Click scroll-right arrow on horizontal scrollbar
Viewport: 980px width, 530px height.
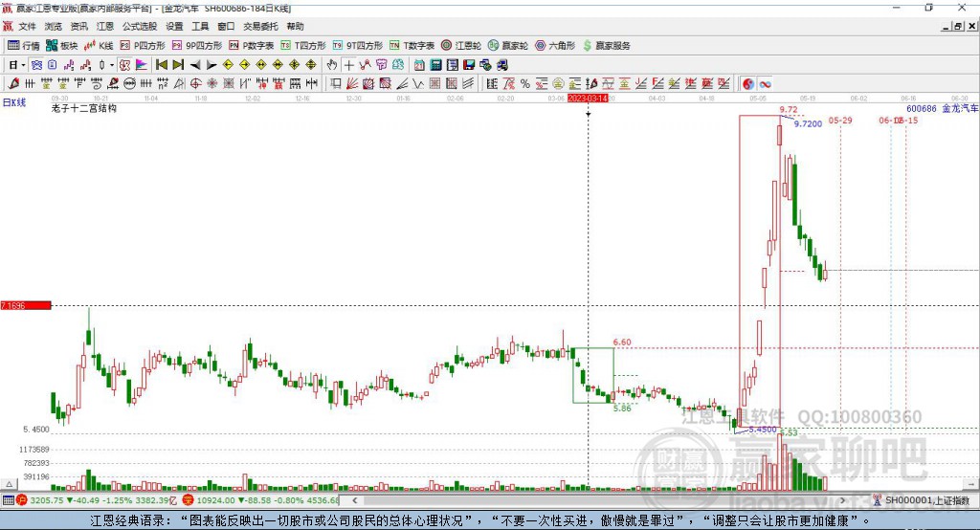coord(842,500)
